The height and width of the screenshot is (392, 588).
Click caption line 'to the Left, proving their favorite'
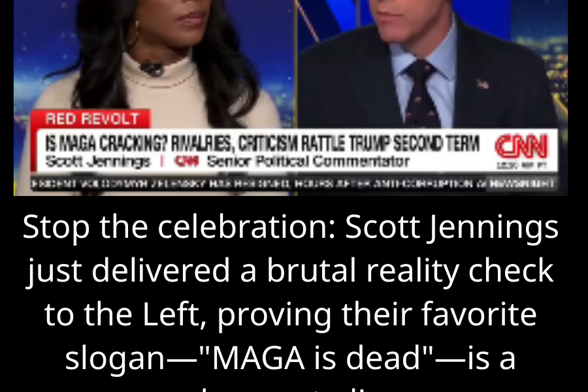[291, 314]
